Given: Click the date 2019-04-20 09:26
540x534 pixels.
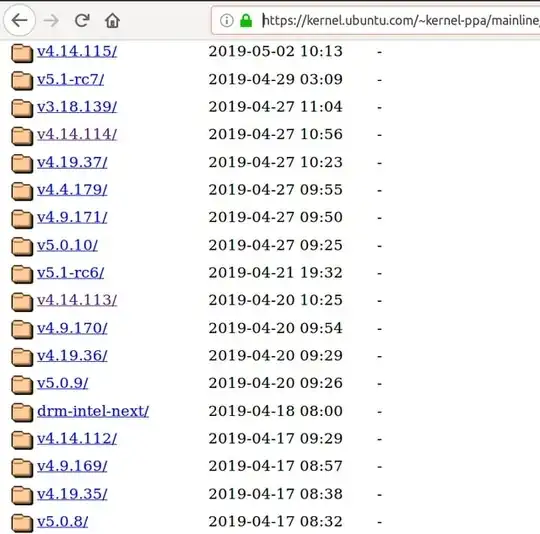Looking at the screenshot, I should point(276,383).
